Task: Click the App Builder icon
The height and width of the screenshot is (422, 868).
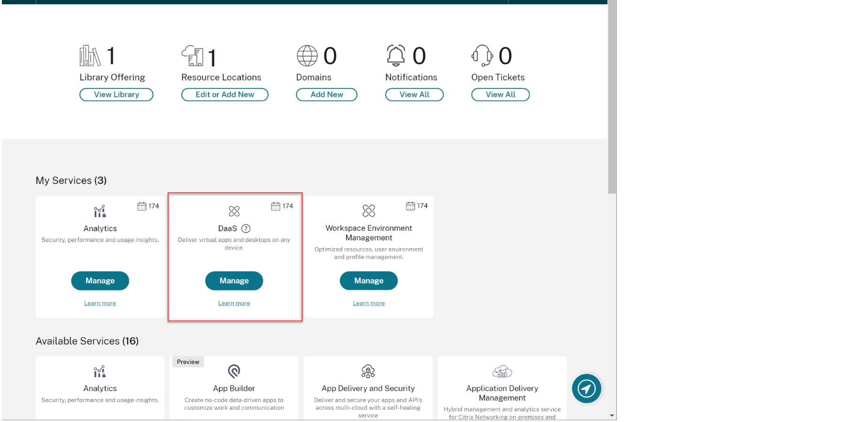Action: tap(234, 371)
